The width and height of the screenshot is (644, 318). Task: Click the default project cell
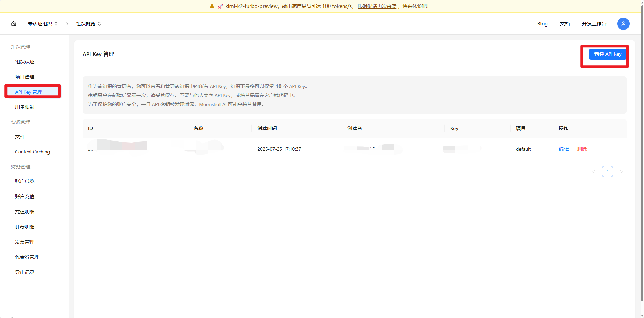pyautogui.click(x=523, y=149)
